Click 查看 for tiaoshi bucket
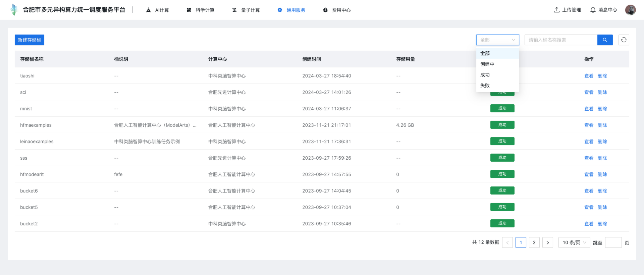 click(x=589, y=76)
